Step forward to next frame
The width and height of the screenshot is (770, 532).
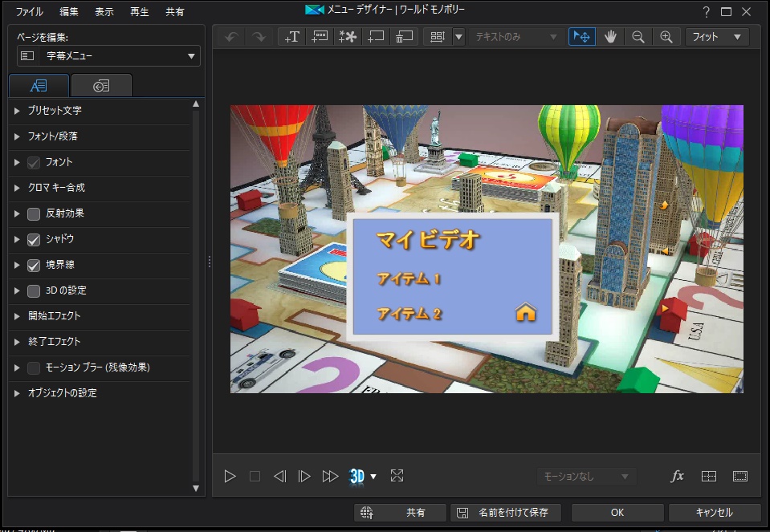click(304, 476)
